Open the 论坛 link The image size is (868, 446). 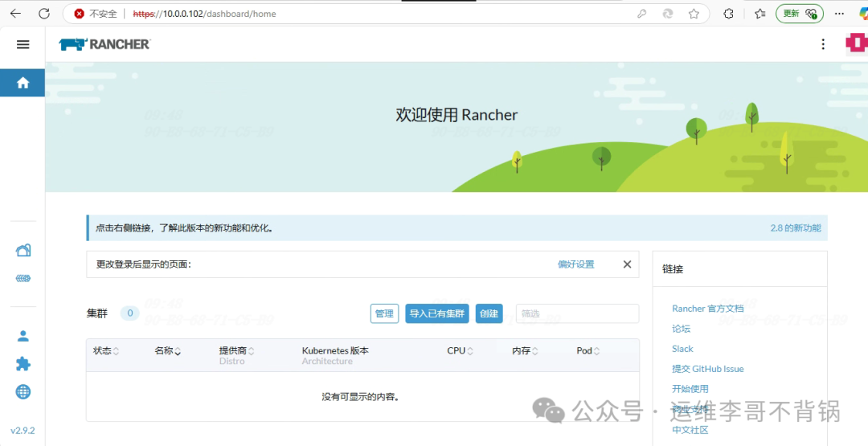pos(682,329)
